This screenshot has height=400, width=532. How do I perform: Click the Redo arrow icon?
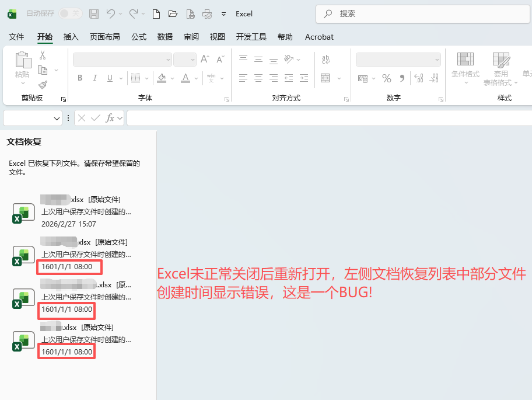coord(134,13)
